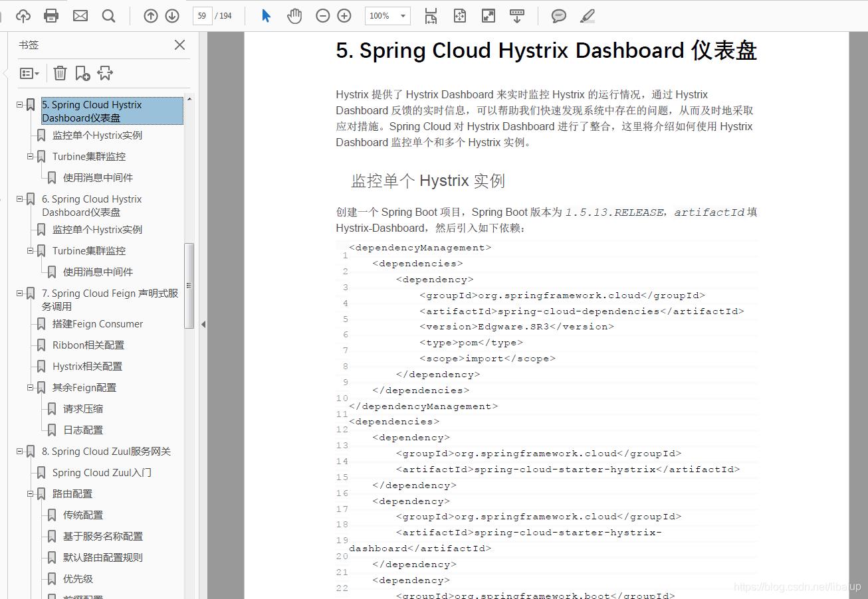Open bookmark Hystrix相关配置
Screen dimensions: 868x599
[87, 366]
